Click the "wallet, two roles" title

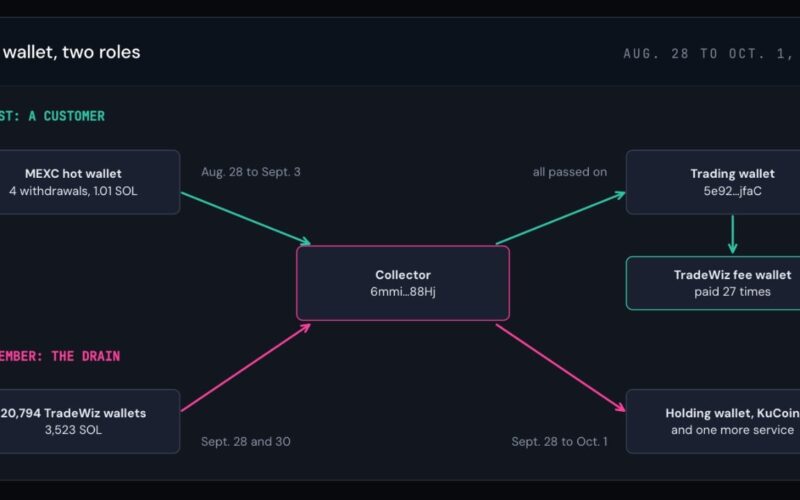click(70, 52)
